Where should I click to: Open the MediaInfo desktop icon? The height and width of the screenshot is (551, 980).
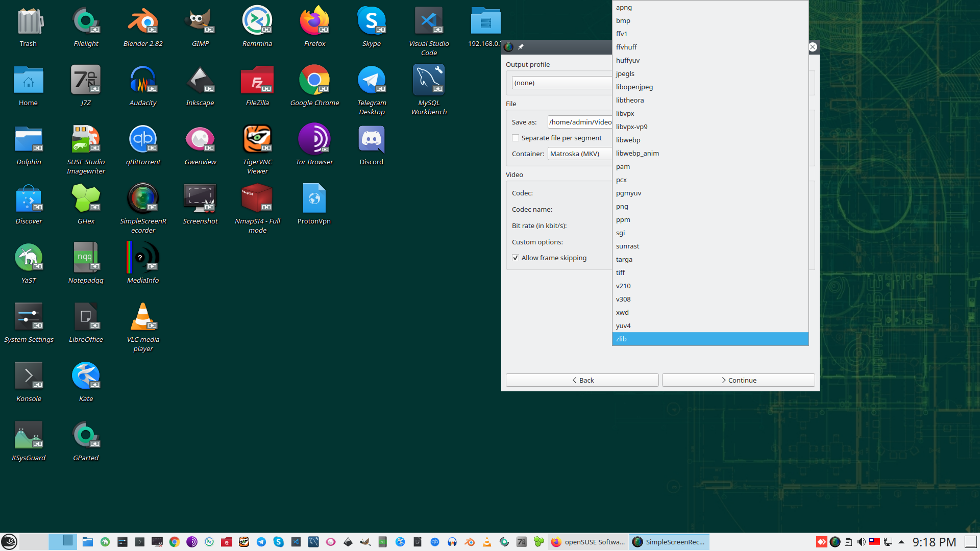143,258
